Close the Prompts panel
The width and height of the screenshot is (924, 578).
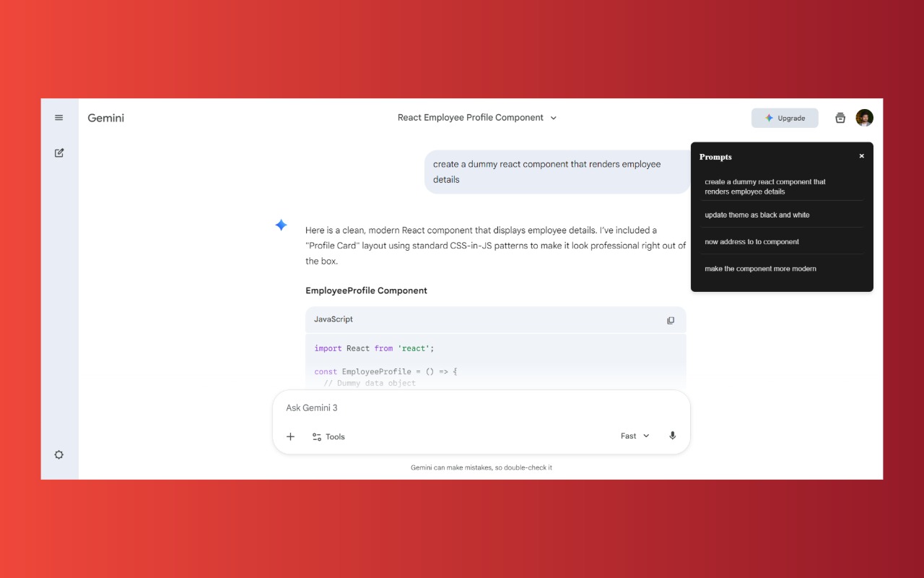click(x=861, y=156)
